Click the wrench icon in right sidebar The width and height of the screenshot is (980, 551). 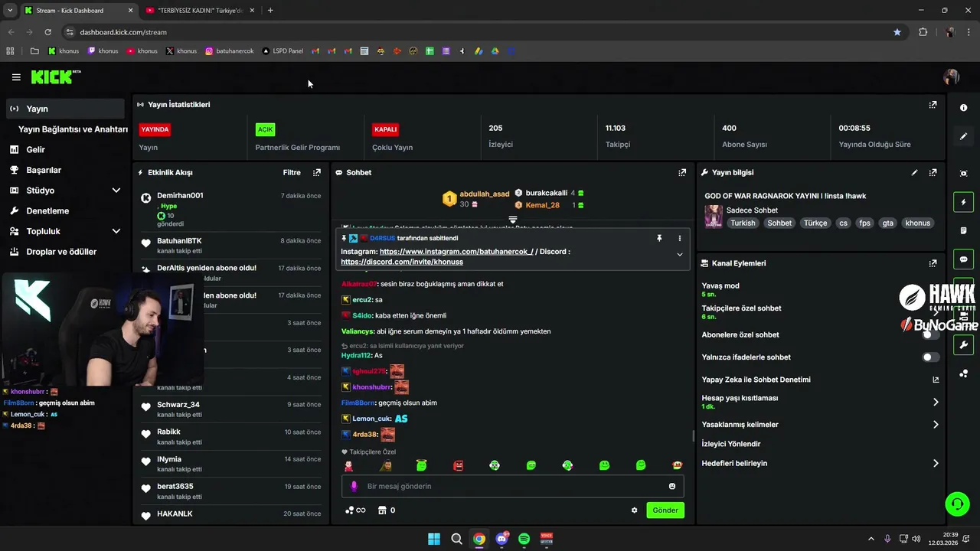[x=963, y=345]
